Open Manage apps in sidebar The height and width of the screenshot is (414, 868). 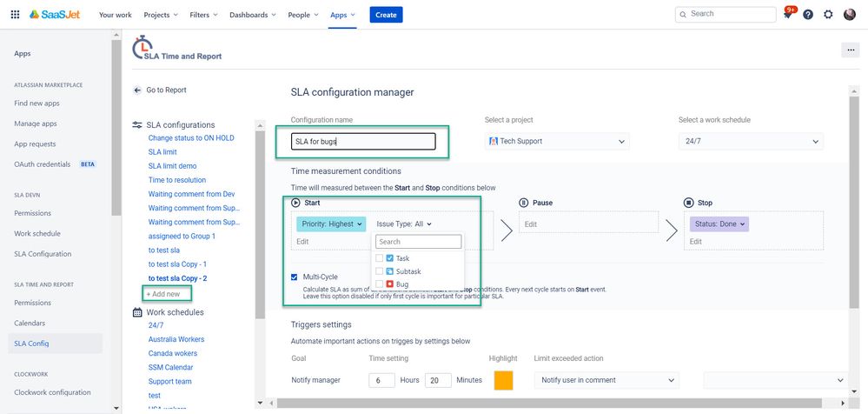coord(36,124)
